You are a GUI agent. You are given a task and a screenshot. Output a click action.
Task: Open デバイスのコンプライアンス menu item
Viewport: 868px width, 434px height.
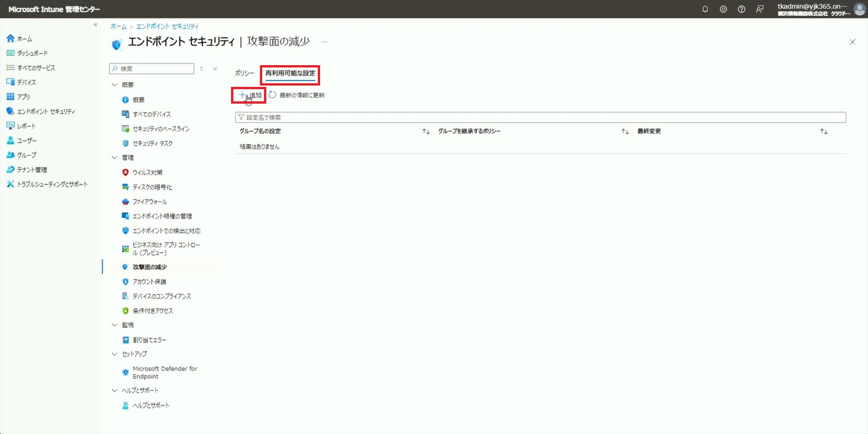[161, 296]
